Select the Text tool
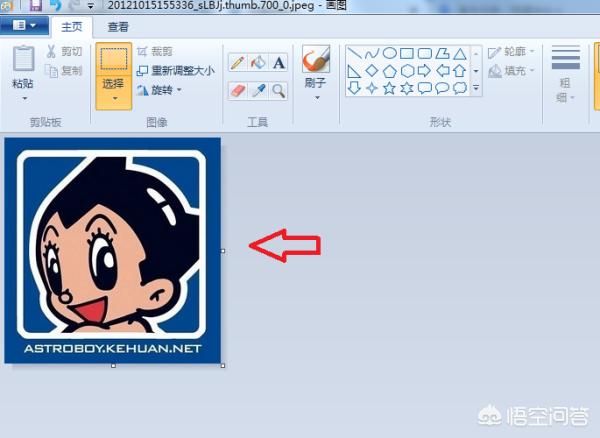 pyautogui.click(x=279, y=62)
